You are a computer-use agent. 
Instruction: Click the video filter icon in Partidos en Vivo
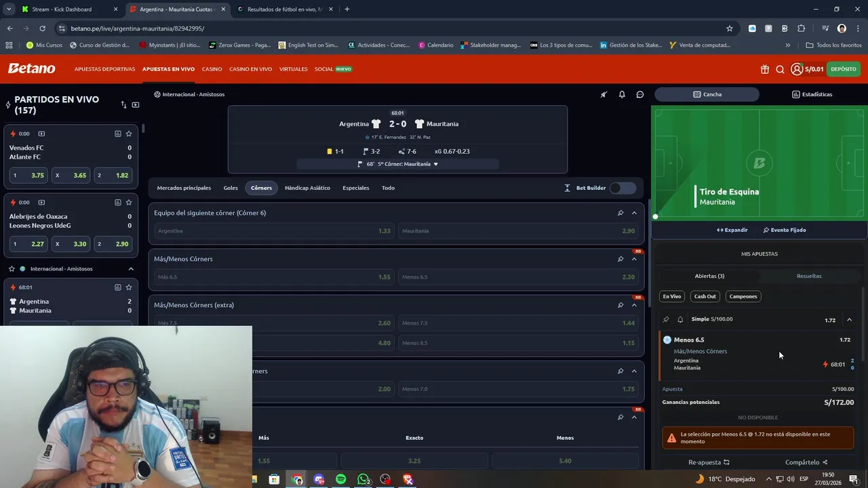pyautogui.click(x=136, y=105)
